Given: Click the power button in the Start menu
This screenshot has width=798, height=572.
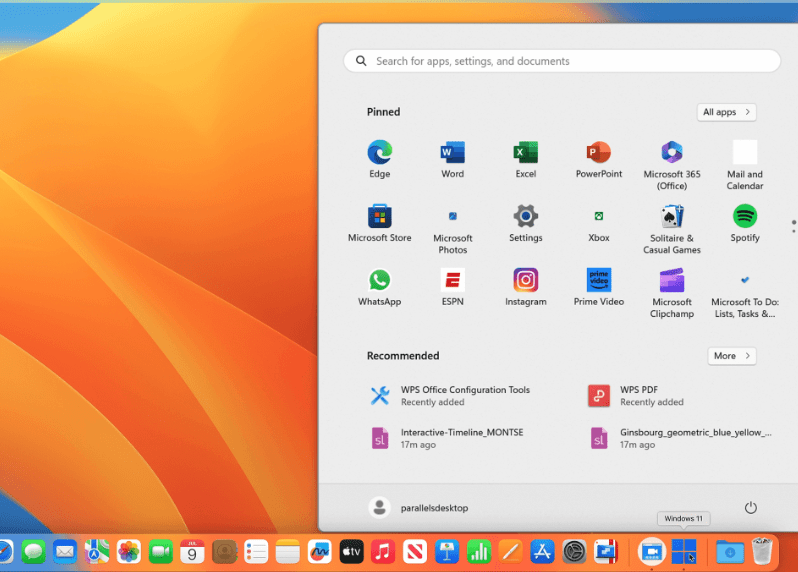Looking at the screenshot, I should tap(751, 508).
